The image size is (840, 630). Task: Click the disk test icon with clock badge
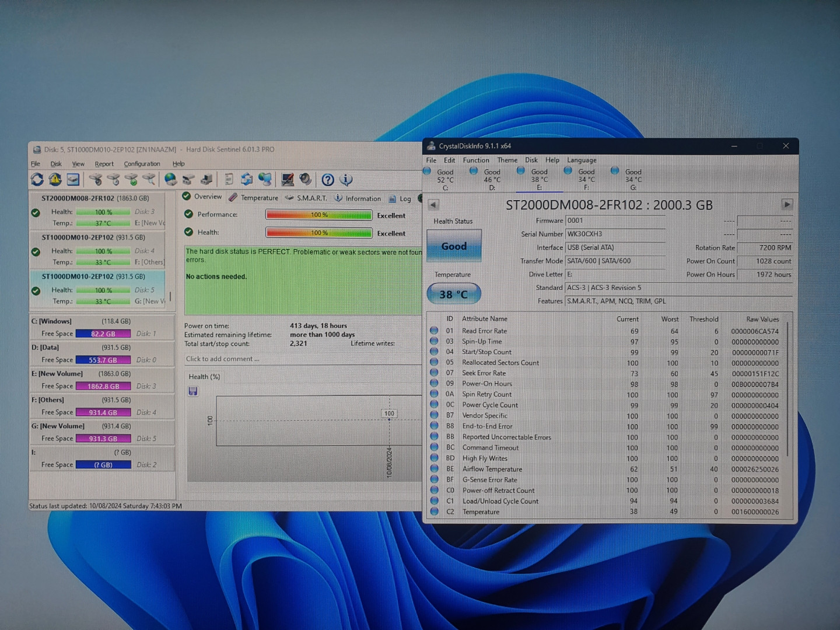tap(95, 180)
